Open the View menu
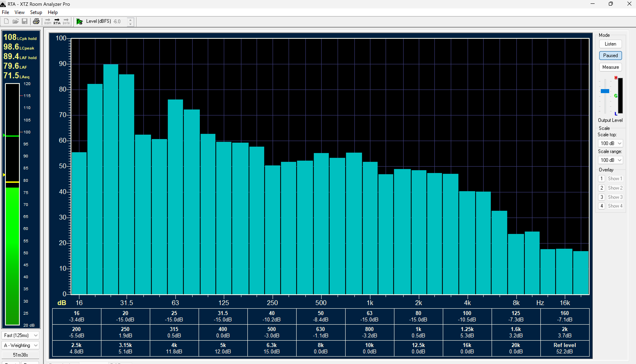The width and height of the screenshot is (636, 364). click(x=19, y=12)
